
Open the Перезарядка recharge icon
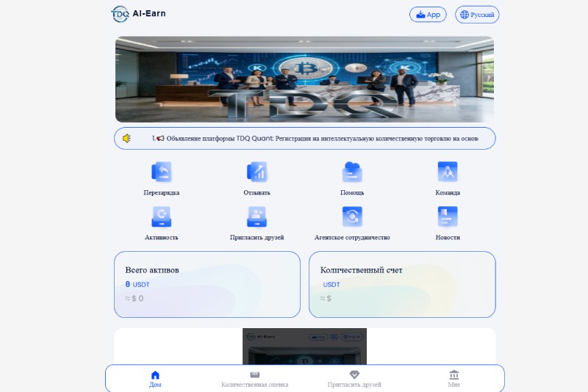coord(161,172)
